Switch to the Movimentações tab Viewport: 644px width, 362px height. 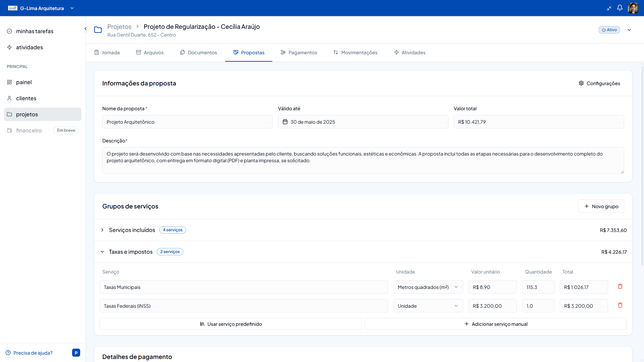(x=355, y=53)
